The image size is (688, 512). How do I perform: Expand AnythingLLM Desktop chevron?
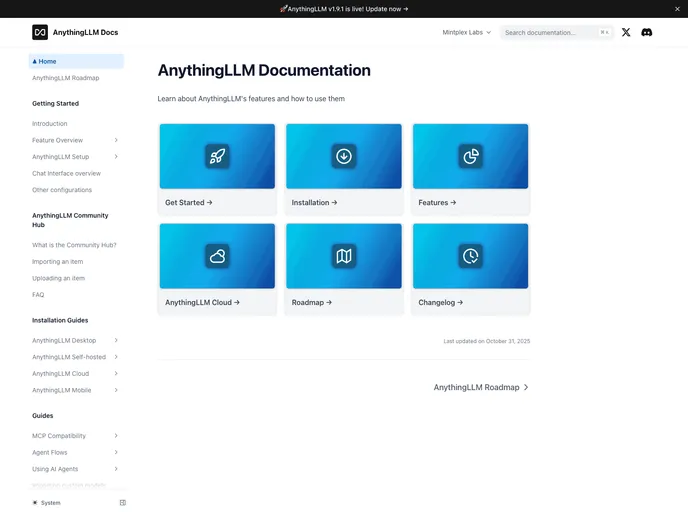coord(116,340)
